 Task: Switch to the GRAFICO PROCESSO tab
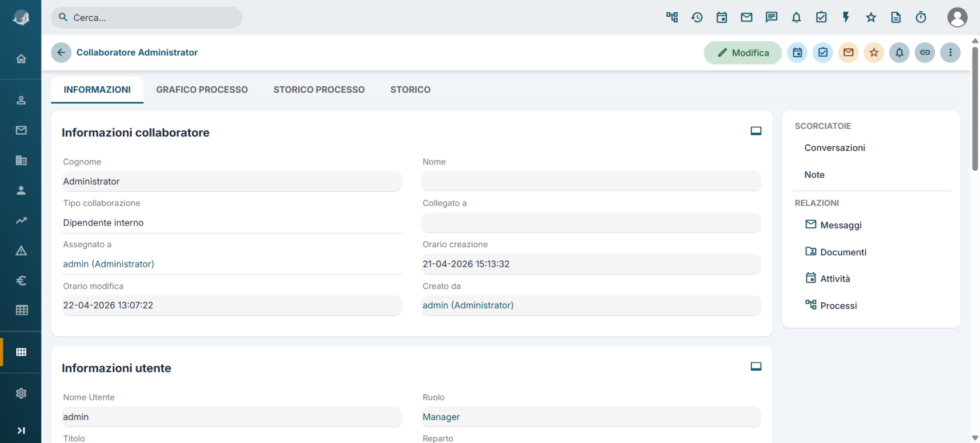point(202,90)
